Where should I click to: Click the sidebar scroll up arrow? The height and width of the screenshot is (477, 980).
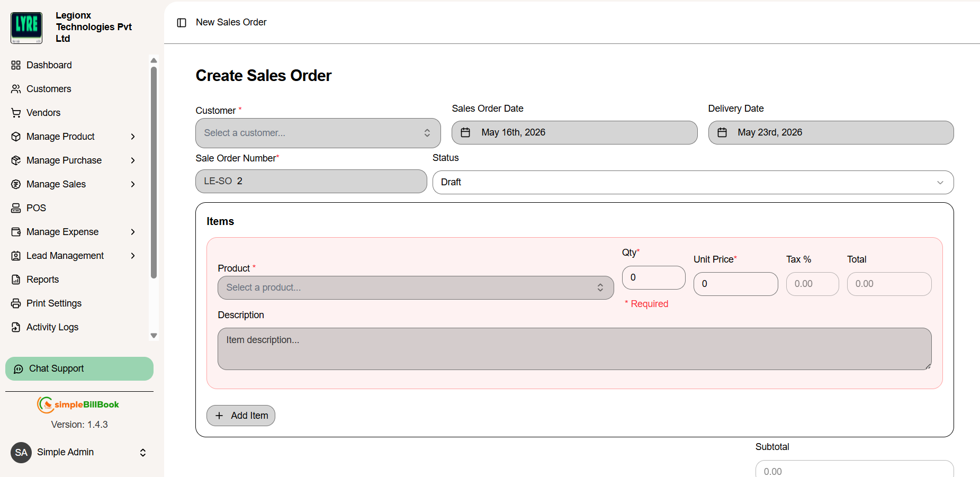pos(154,60)
